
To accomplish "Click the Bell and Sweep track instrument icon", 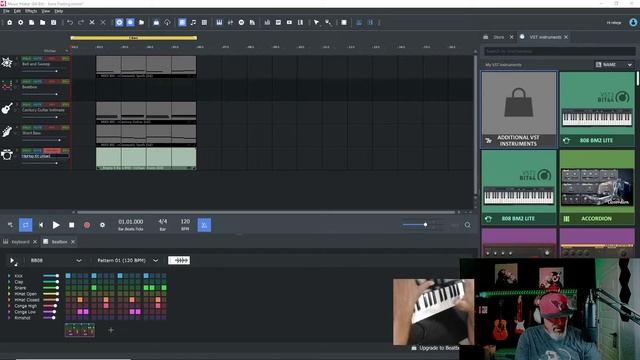I will coord(7,62).
